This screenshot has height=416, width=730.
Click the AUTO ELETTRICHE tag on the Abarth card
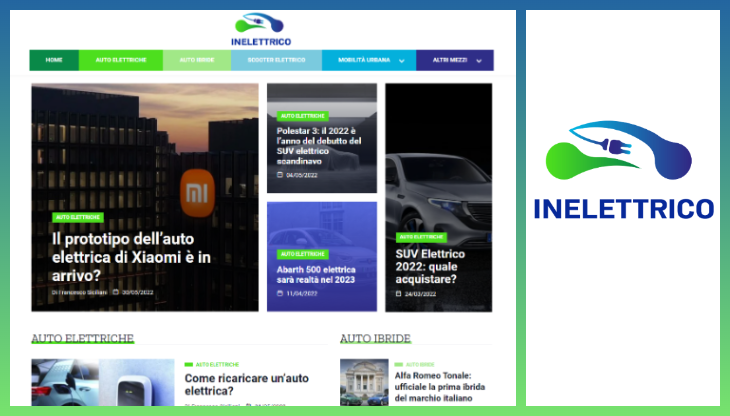click(x=303, y=254)
